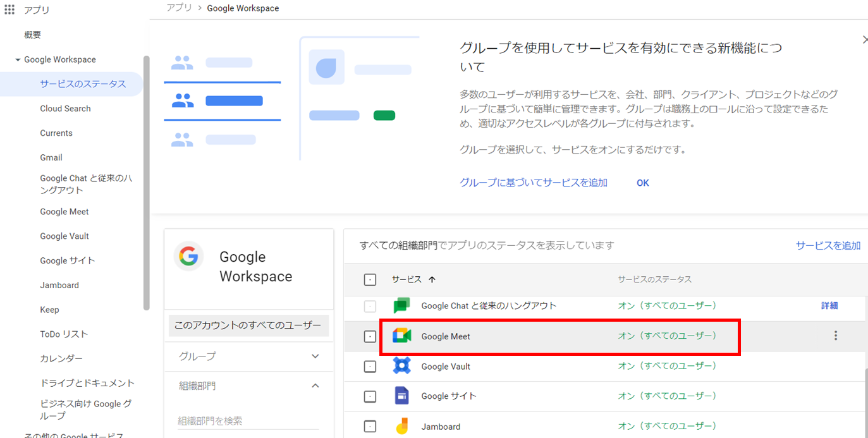The height and width of the screenshot is (438, 868).
Task: Open Google Chat と従来のハングアウト sidebar item
Action: pyautogui.click(x=86, y=184)
